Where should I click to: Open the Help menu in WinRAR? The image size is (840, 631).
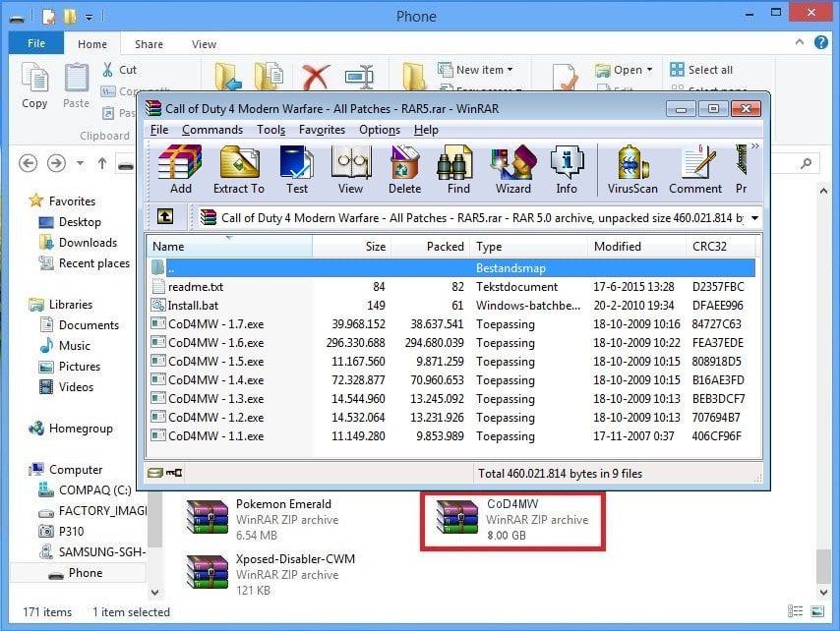coord(427,129)
